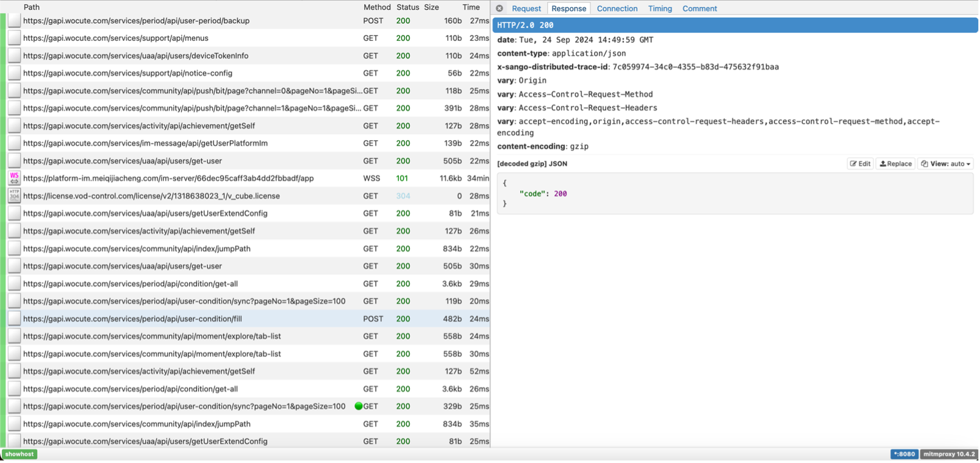Close the flow detail panel
Screen dimensions: 980x463
(499, 9)
